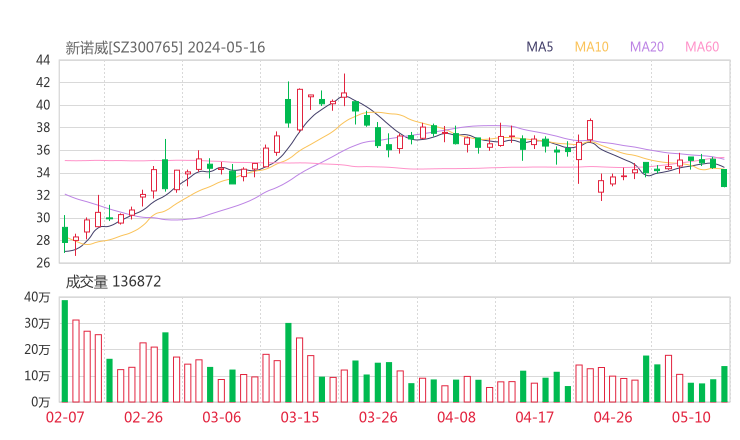Click the 44 price axis label
Viewport: 740px width, 440px height.
(42, 60)
